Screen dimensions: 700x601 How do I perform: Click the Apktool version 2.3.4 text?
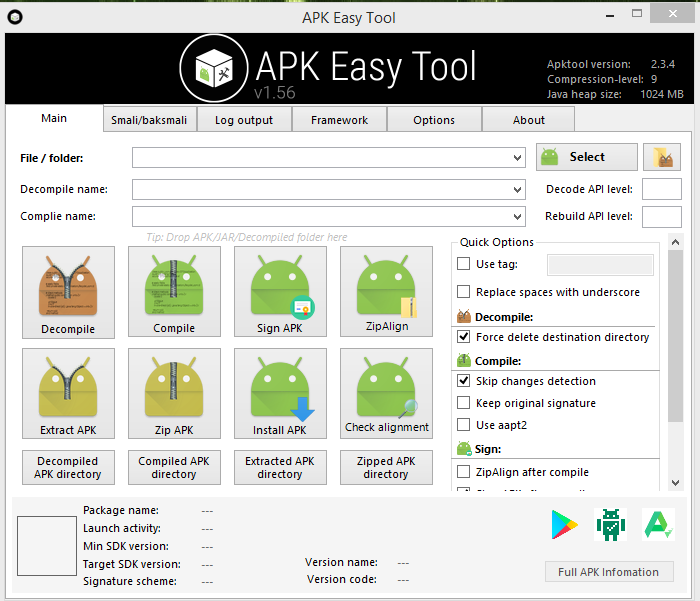pos(611,64)
